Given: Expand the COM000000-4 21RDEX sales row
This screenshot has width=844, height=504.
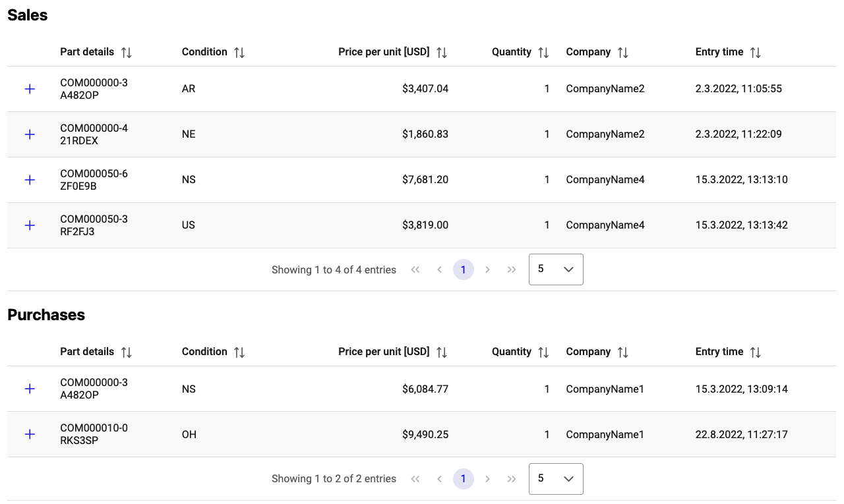Looking at the screenshot, I should pos(30,134).
